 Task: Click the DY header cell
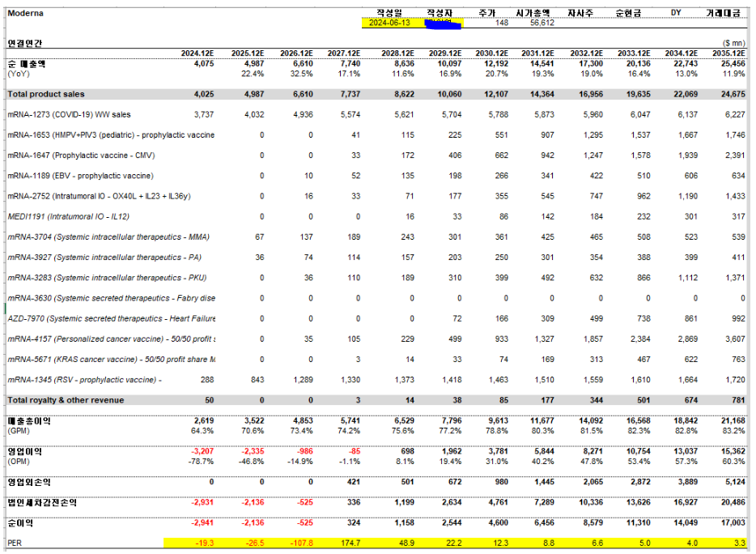[676, 13]
